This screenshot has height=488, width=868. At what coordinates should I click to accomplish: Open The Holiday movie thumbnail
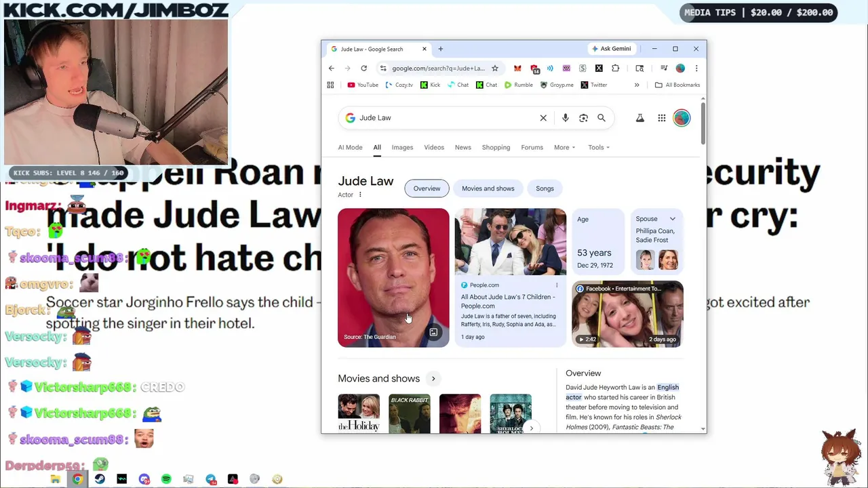359,413
